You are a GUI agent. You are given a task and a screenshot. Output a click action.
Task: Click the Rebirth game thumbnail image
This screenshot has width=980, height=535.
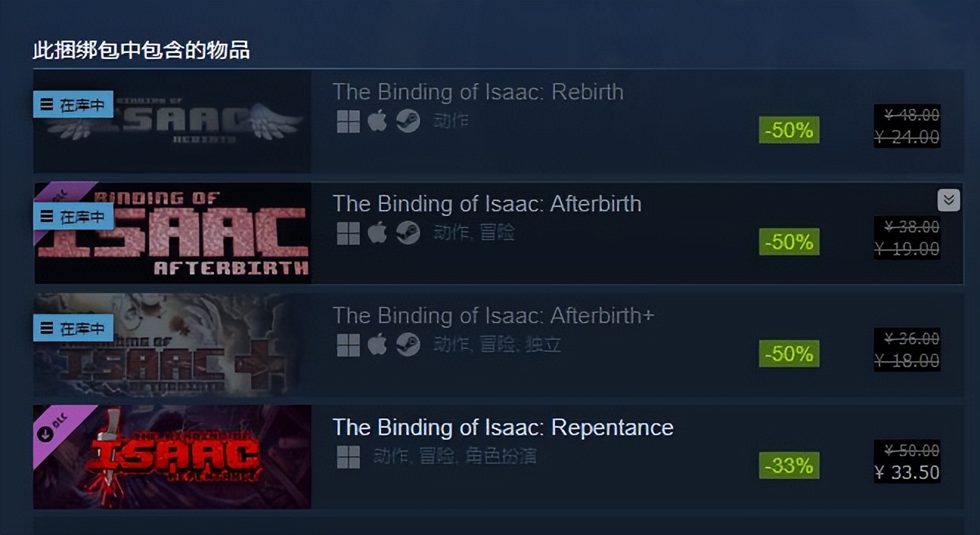(172, 121)
